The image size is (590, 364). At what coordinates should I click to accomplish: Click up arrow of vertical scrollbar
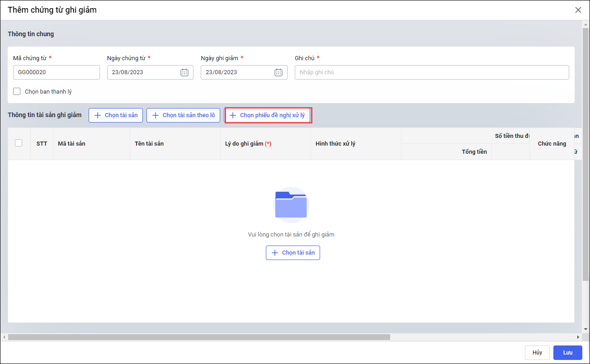point(585,24)
